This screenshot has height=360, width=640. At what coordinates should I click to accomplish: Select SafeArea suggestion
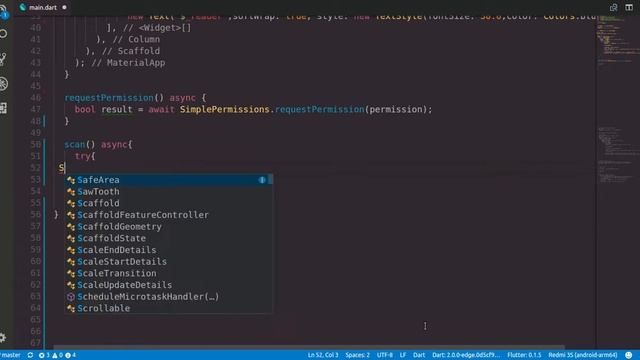(168, 180)
